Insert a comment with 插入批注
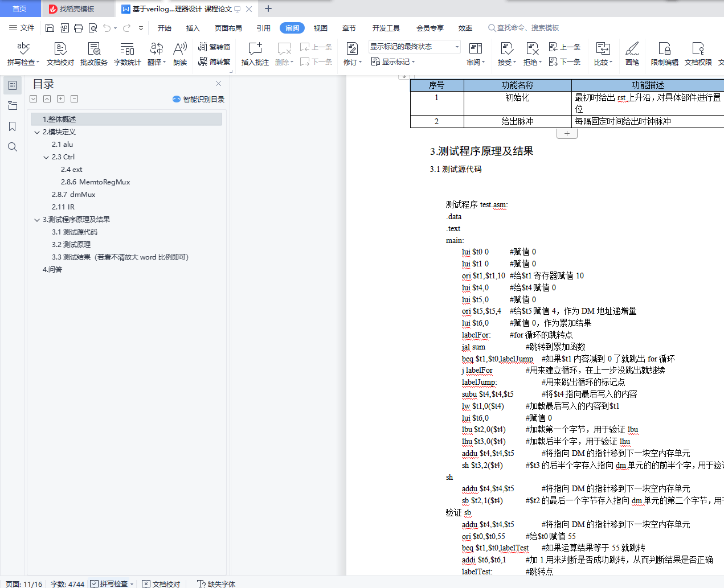This screenshot has width=724, height=588. pos(255,54)
